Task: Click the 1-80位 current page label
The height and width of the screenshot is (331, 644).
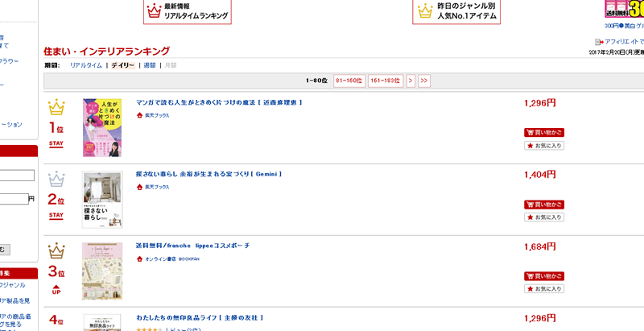Action: click(316, 81)
